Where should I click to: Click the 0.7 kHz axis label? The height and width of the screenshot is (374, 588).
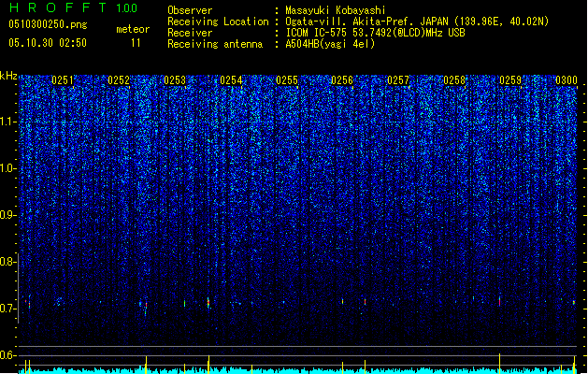point(7,309)
